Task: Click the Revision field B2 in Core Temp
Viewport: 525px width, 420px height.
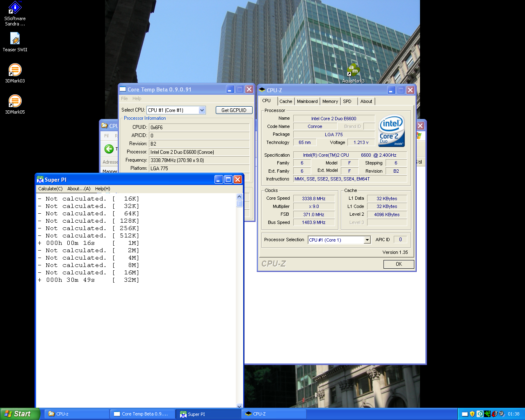Action: coord(199,144)
